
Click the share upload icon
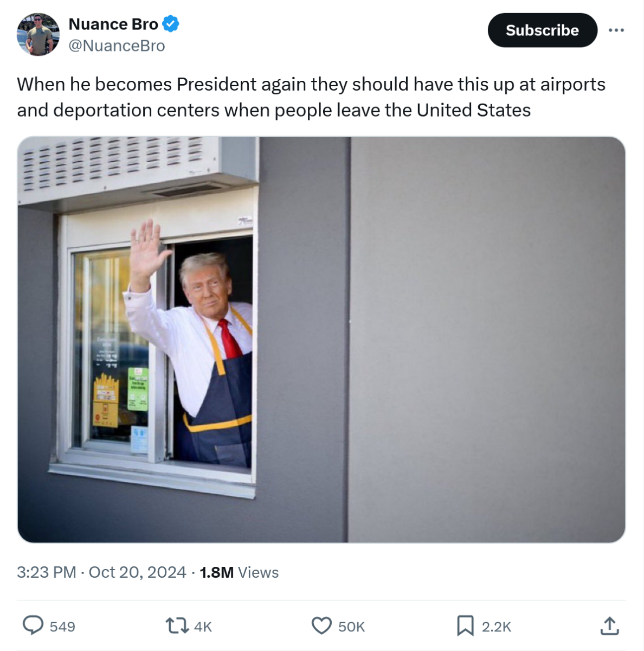pos(610,626)
